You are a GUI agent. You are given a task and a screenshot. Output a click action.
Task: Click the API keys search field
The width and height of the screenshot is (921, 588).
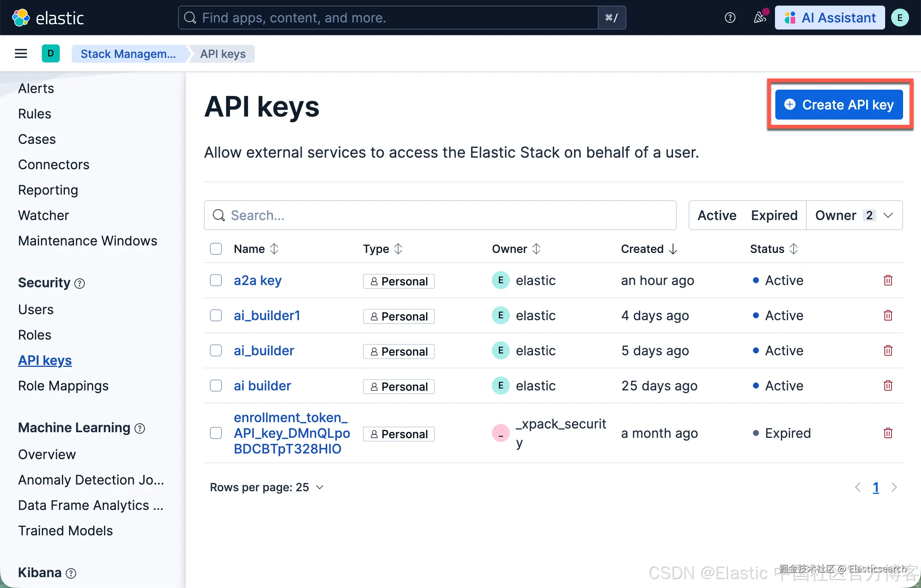coord(440,216)
